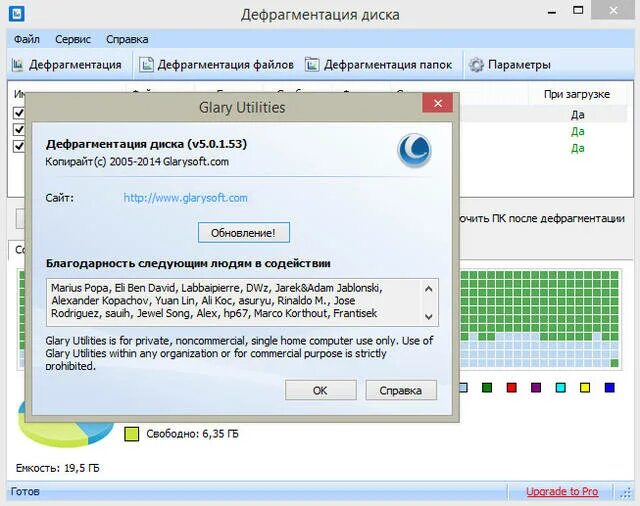Click the Свободно: 6,35 ГБ label

(192, 434)
